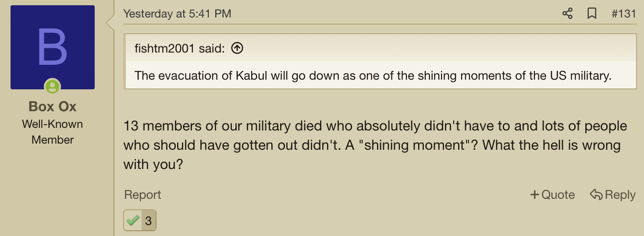This screenshot has width=644, height=236.
Task: Click the text 'with you?' ending the post
Action: 153,165
